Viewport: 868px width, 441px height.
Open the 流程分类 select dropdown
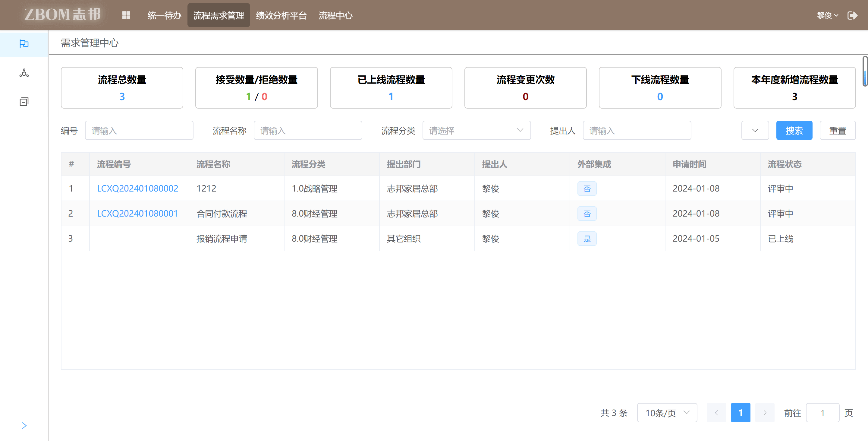point(476,131)
